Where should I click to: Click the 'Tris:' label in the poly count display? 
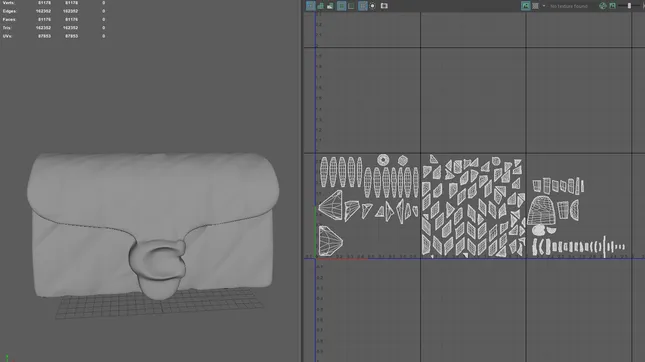tap(7, 28)
